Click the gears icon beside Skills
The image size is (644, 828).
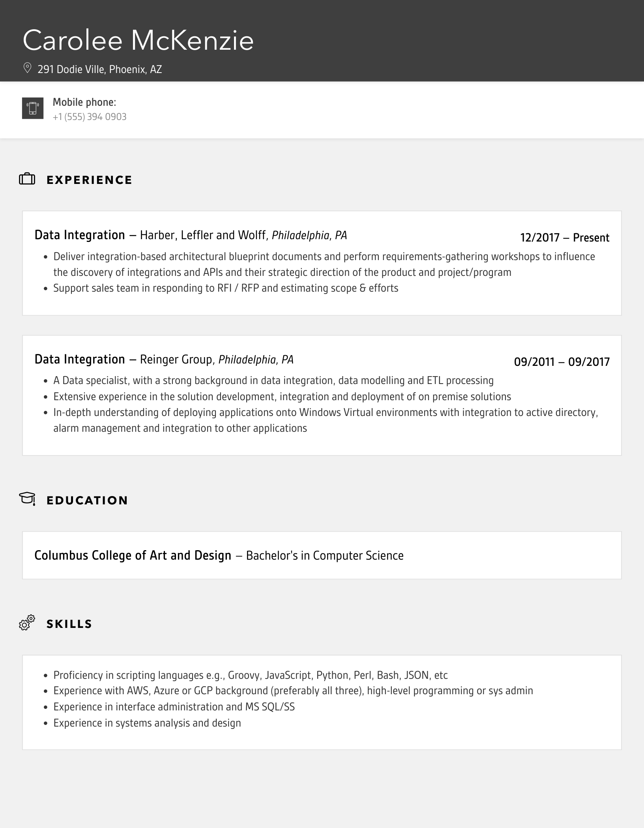[x=27, y=623]
